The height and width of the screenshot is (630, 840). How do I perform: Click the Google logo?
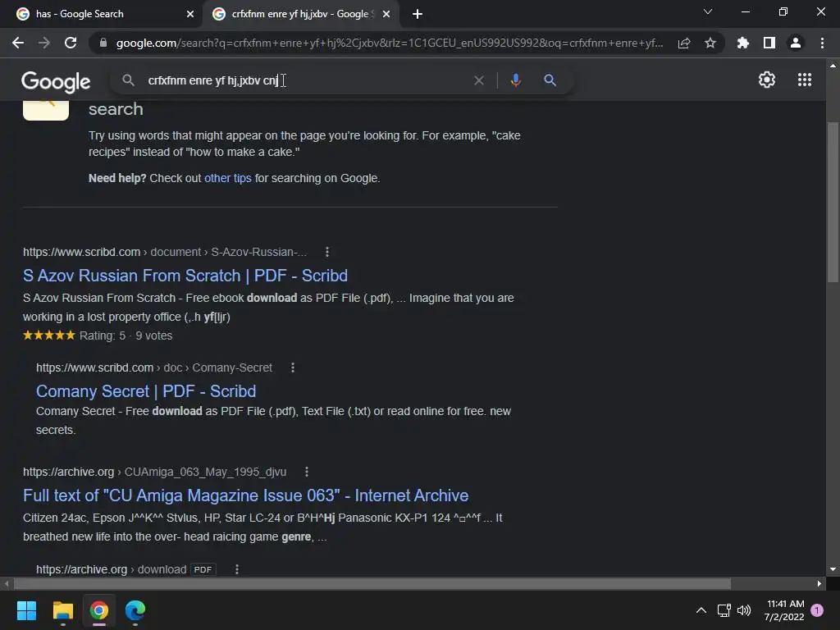click(56, 81)
